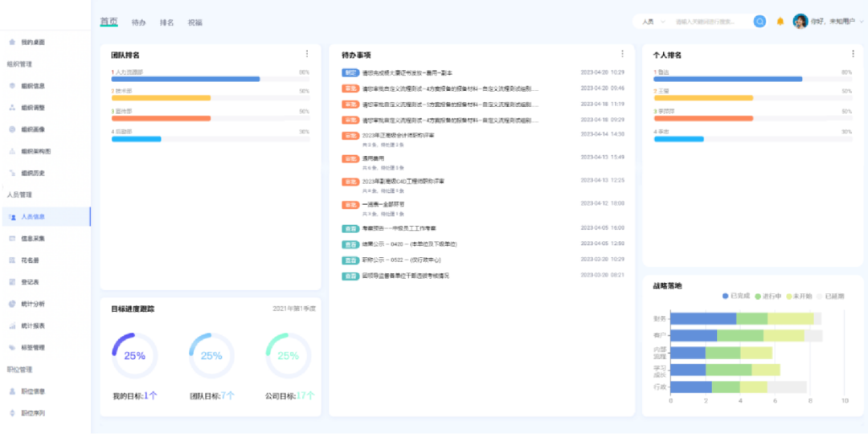Click the 标签管理 tag icon
Image resolution: width=868 pixels, height=434 pixels.
click(12, 348)
